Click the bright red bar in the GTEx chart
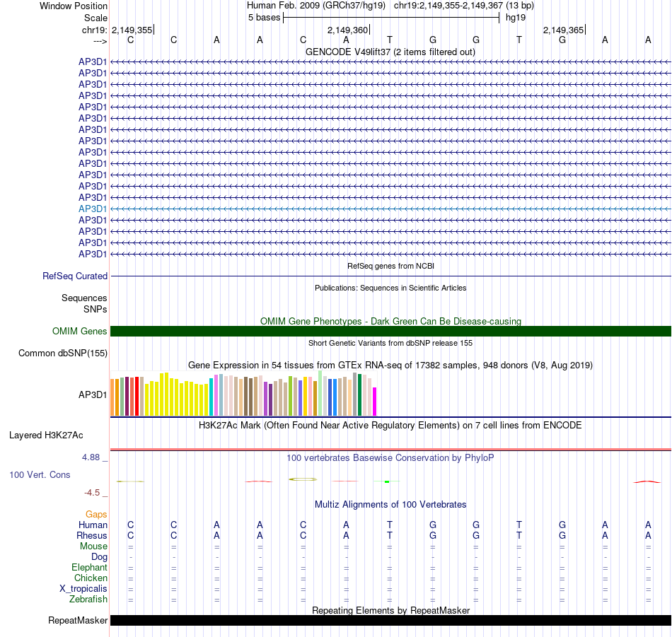Image resolution: width=672 pixels, height=637 pixels. [137, 396]
